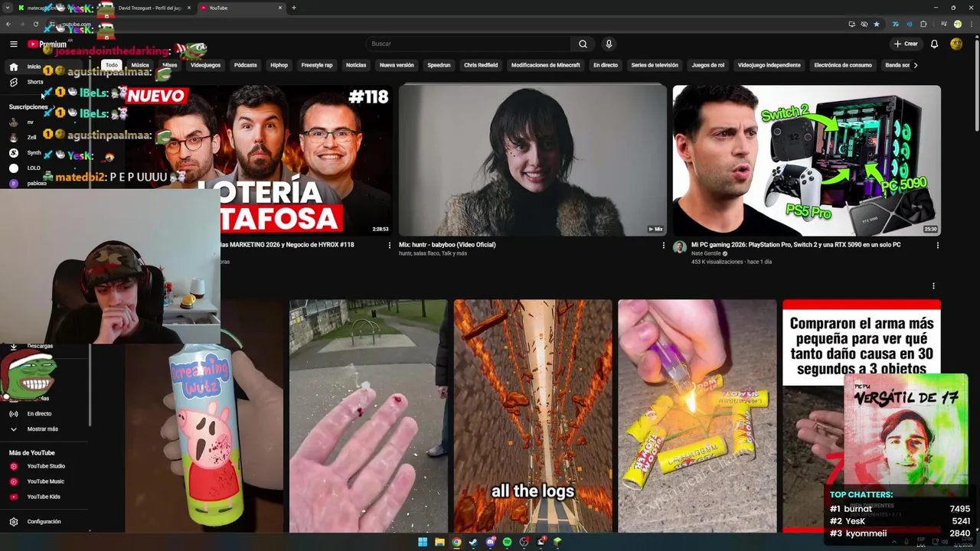Open more options for Nate Gentile video
The image size is (980, 551).
click(937, 246)
